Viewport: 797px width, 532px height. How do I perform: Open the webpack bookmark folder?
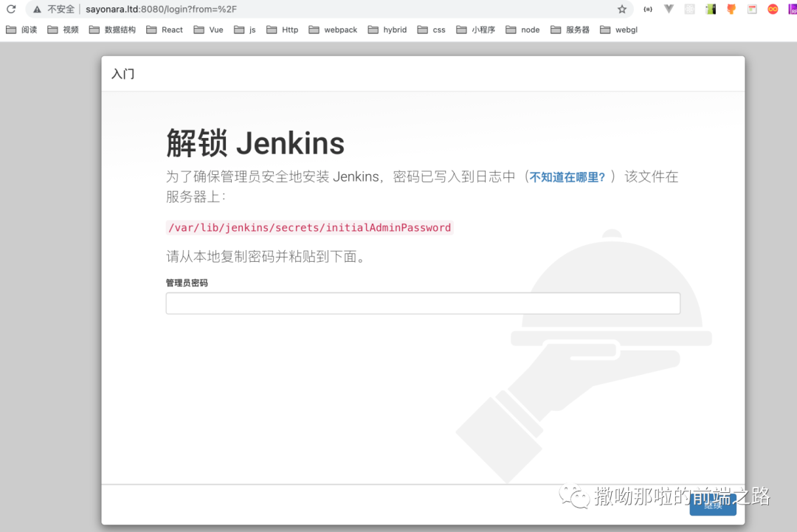pyautogui.click(x=333, y=30)
